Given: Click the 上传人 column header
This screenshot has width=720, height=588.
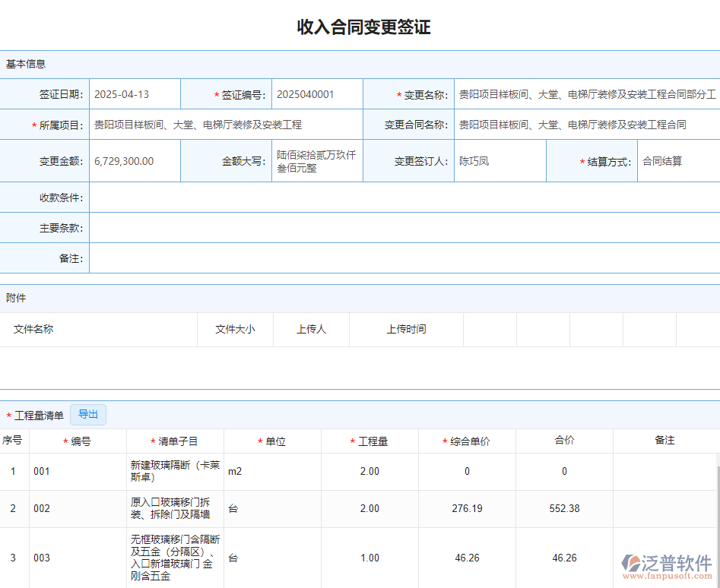Looking at the screenshot, I should pyautogui.click(x=311, y=329).
